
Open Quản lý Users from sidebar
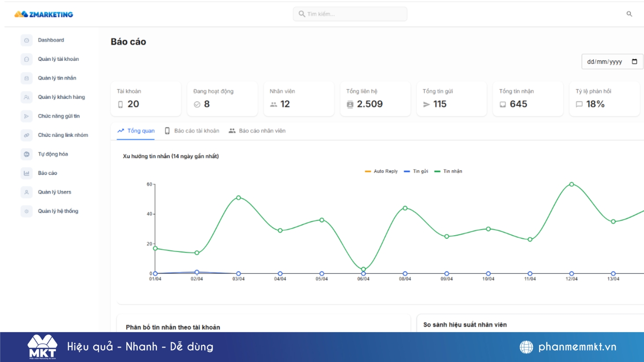54,192
